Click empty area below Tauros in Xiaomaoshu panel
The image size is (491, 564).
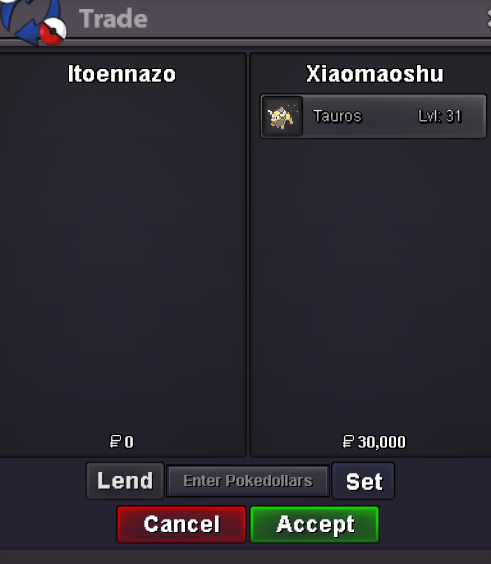[370, 281]
